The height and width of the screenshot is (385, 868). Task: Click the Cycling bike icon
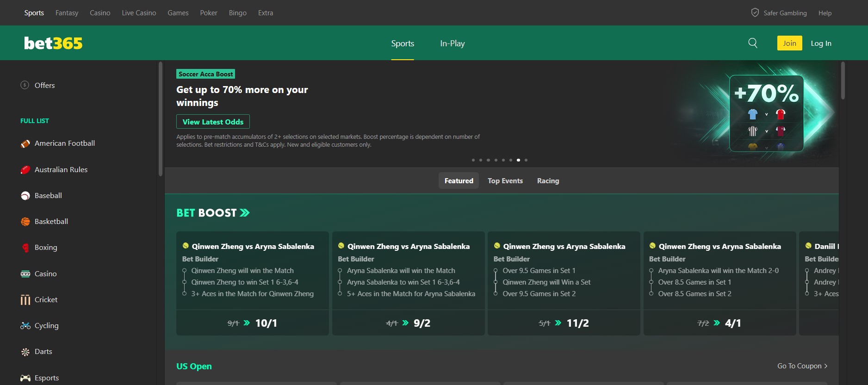(x=25, y=326)
